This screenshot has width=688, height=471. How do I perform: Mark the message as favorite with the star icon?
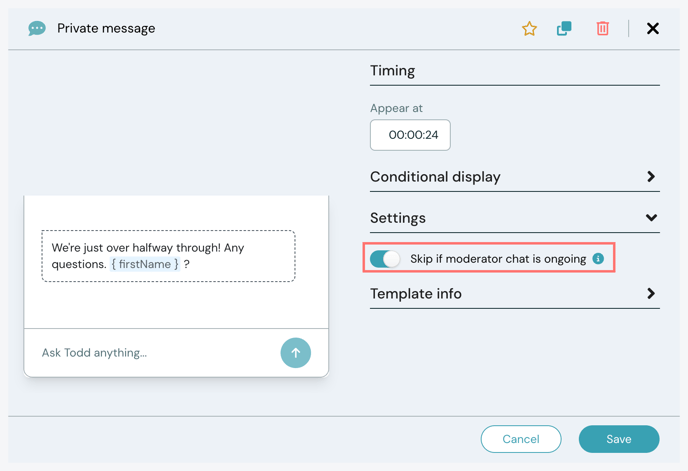529,29
